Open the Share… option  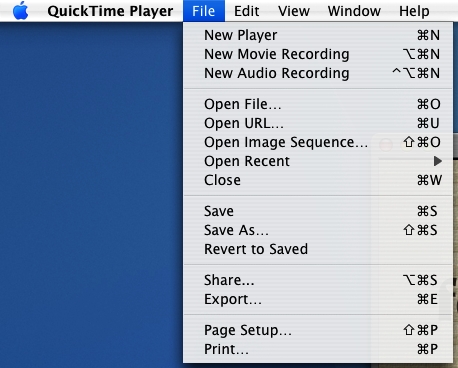coord(318,280)
